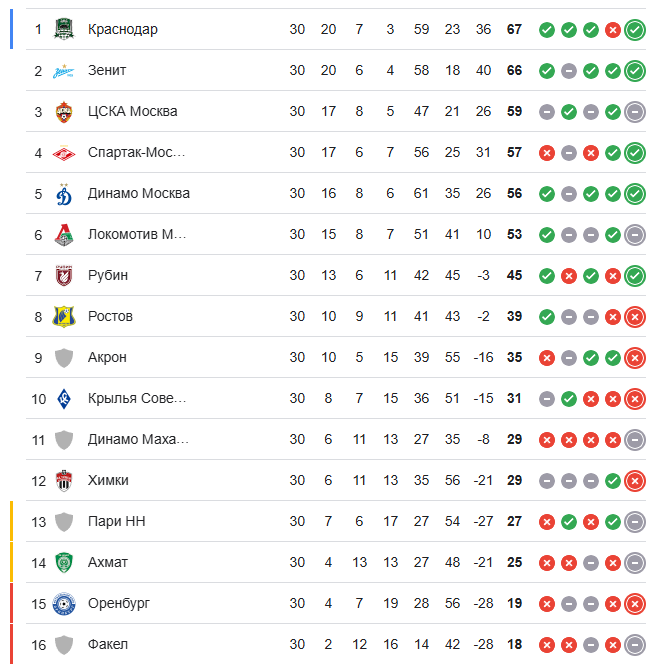Viewport: 657px width, 667px height.
Task: Open the Ахмат team link
Action: pos(108,562)
